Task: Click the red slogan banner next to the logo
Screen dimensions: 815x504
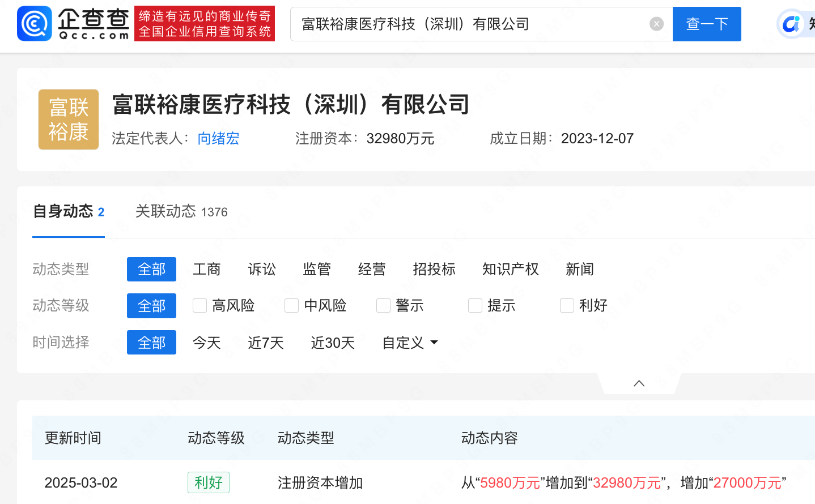Action: tap(205, 24)
